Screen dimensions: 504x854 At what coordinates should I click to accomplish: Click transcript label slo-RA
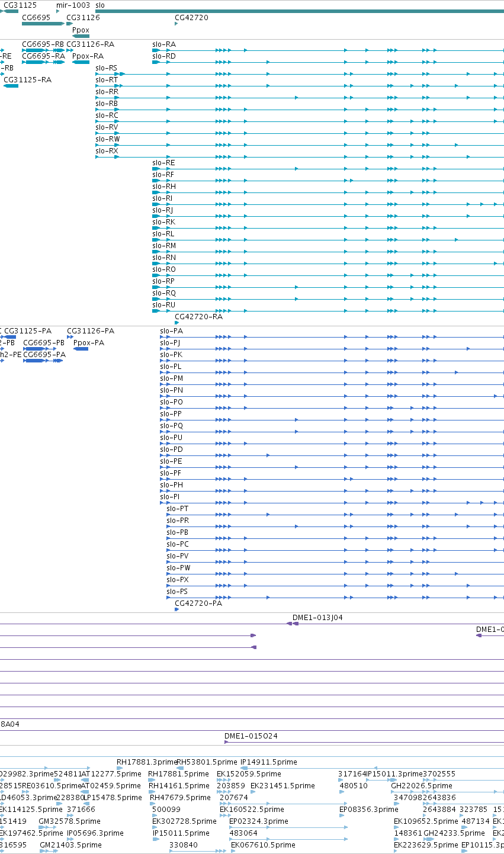(x=163, y=44)
